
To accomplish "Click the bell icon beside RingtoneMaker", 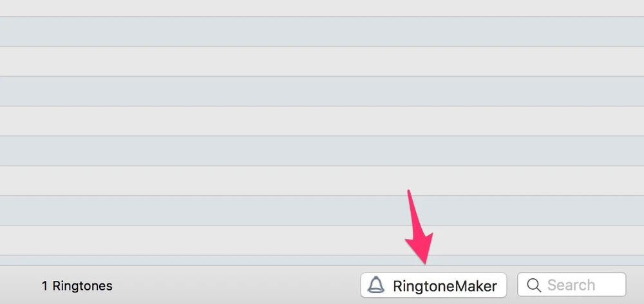I will click(375, 285).
